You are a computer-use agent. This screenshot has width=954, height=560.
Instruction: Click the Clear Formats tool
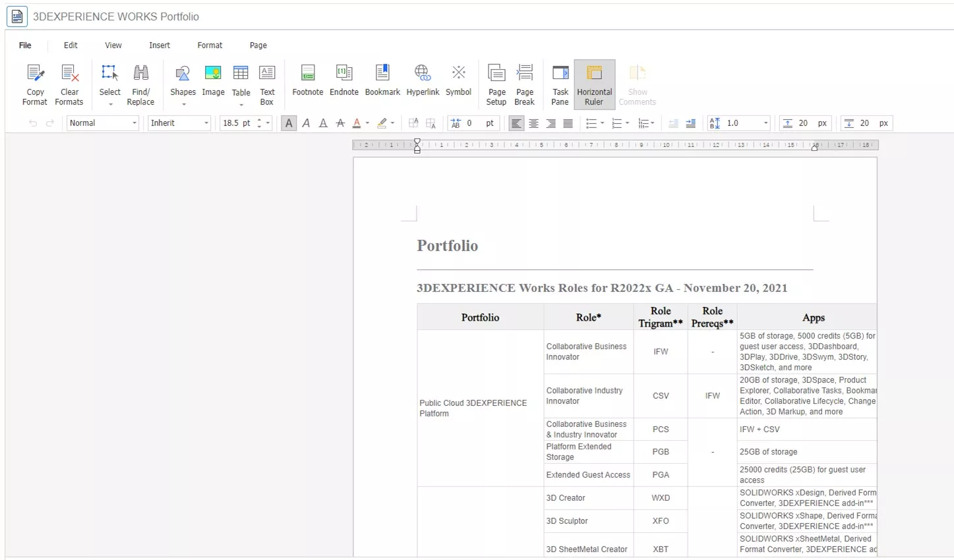[x=69, y=84]
